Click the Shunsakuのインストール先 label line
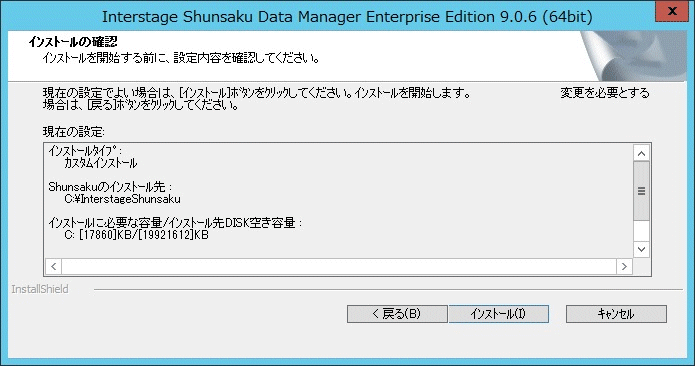695x366 pixels. tap(110, 187)
